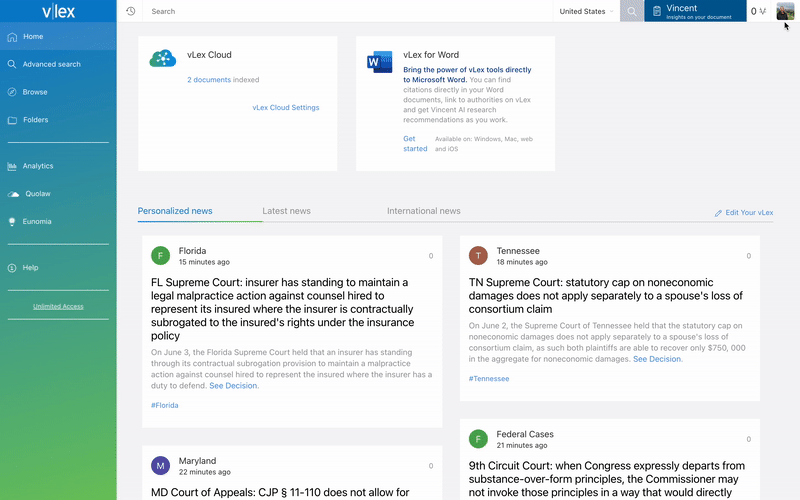800x500 pixels.
Task: Open the TN Supreme Court article headline
Action: click(606, 296)
